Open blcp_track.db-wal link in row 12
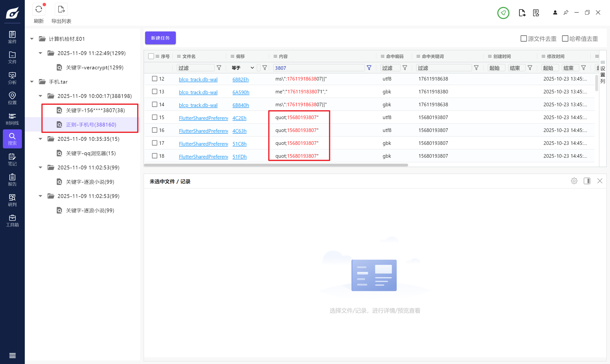 click(x=198, y=79)
